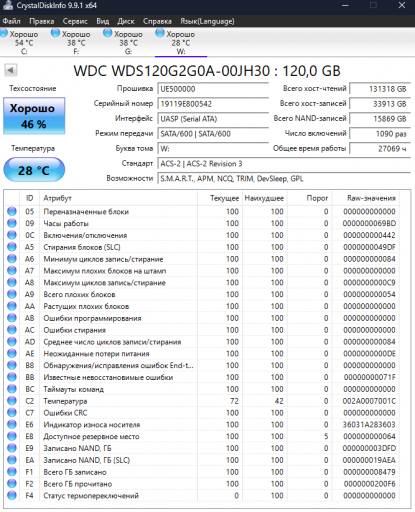The height and width of the screenshot is (512, 415).
Task: Click status icon of row E6 Индикатор износа носителя
Action: point(12,424)
